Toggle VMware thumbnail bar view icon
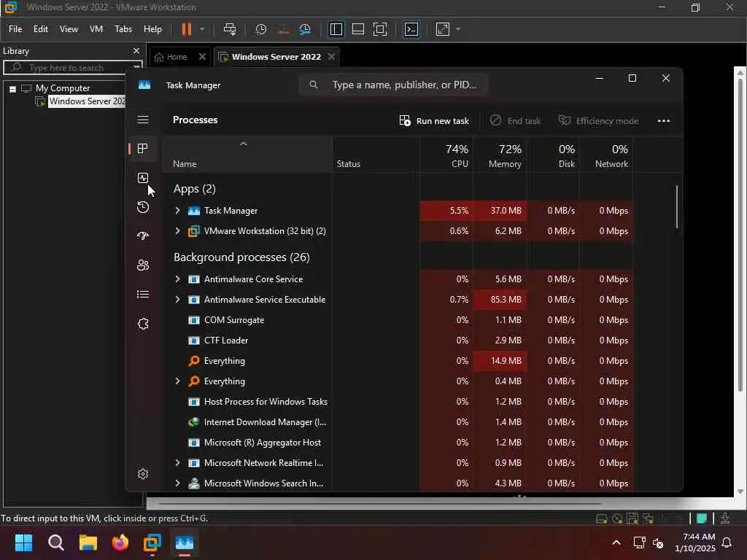 [357, 29]
